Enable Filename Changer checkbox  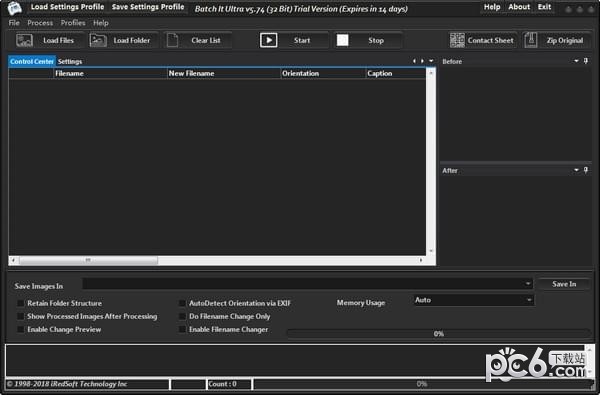(x=182, y=329)
